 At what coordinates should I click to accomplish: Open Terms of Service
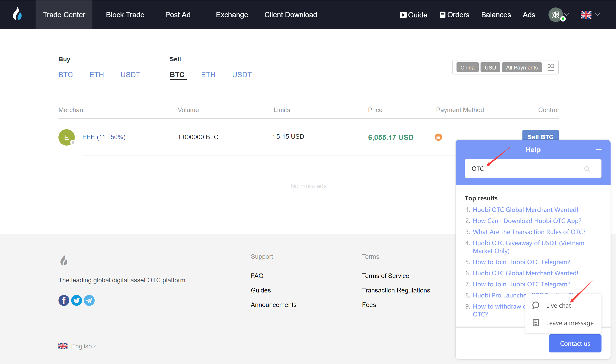(385, 276)
